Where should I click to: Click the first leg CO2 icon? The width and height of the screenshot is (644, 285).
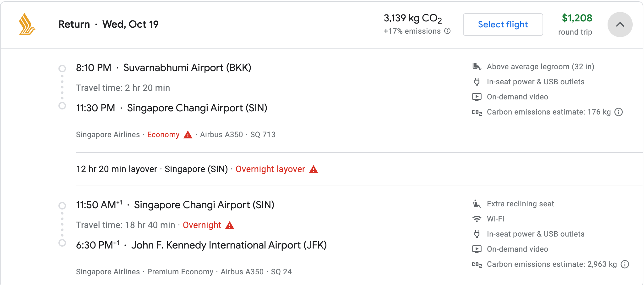(477, 112)
